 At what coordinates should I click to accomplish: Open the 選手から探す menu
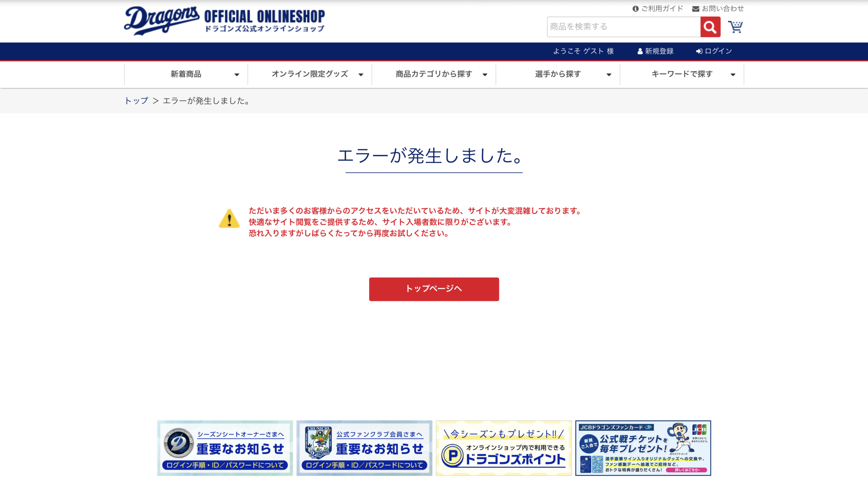point(558,74)
